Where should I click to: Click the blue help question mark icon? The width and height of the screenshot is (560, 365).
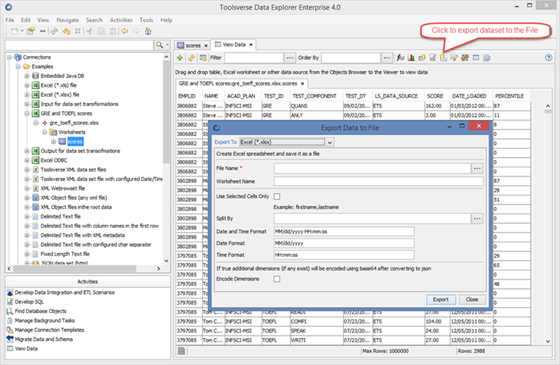549,58
